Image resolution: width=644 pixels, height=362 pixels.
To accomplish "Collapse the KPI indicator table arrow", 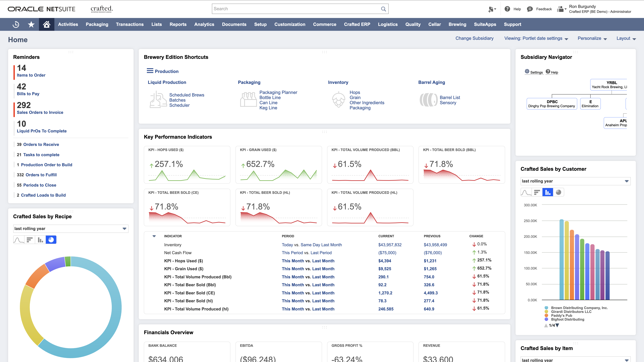I will click(154, 236).
